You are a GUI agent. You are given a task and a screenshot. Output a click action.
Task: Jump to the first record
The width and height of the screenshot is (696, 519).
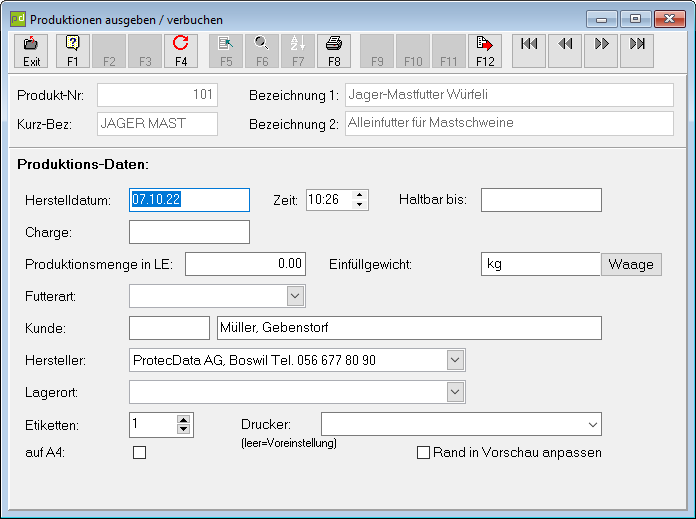(x=529, y=51)
